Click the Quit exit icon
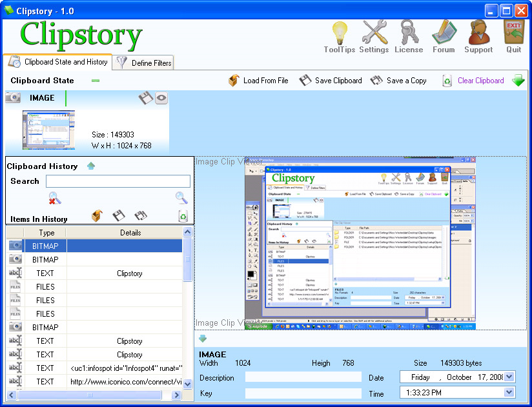The width and height of the screenshot is (532, 407). click(x=514, y=32)
